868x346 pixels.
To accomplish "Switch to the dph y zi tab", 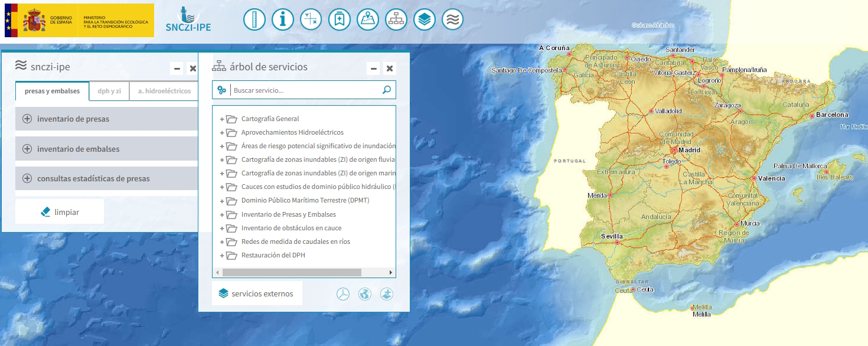I will coord(109,90).
